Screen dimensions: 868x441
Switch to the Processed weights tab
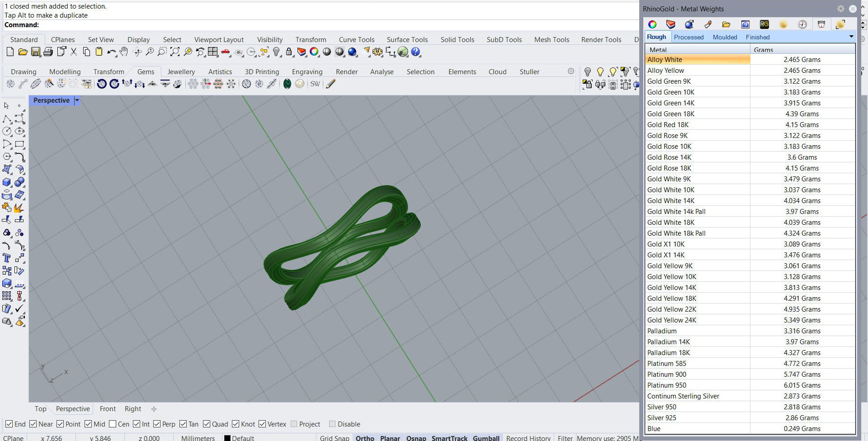(689, 37)
